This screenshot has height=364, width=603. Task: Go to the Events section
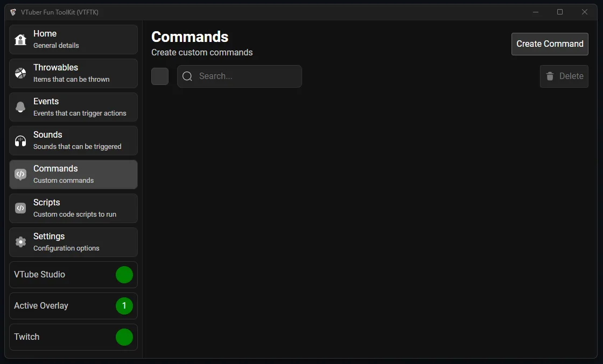(73, 107)
